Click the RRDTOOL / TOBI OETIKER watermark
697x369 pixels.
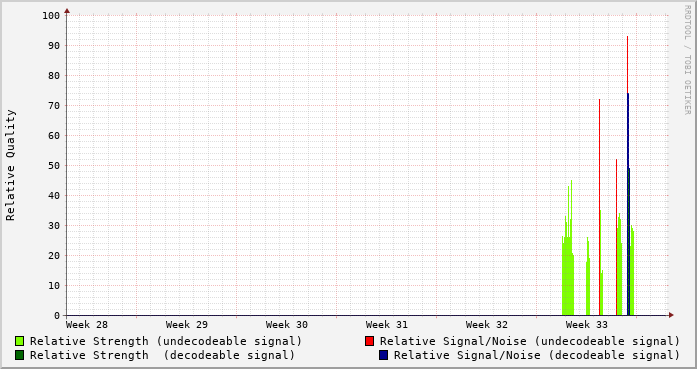[x=688, y=60]
